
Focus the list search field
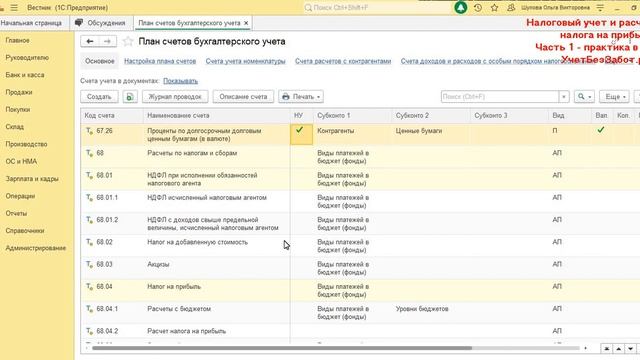(500, 97)
